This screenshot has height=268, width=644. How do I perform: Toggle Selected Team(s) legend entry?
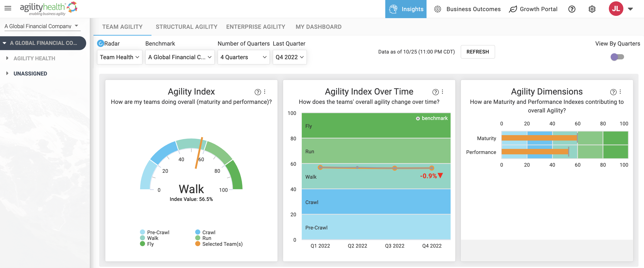(x=219, y=244)
